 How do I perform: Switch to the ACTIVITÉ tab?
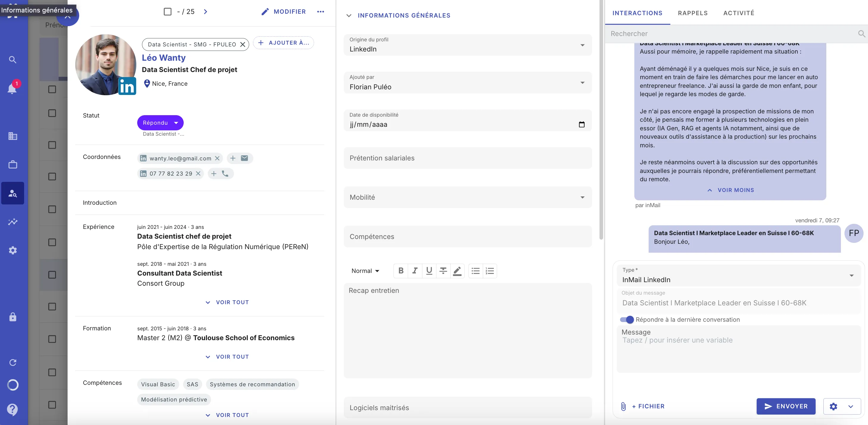pos(739,13)
